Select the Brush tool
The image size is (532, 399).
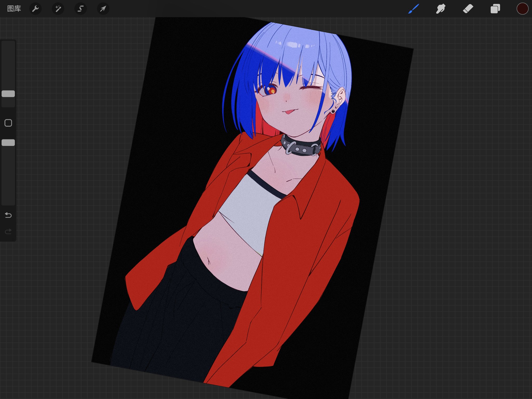click(x=414, y=9)
